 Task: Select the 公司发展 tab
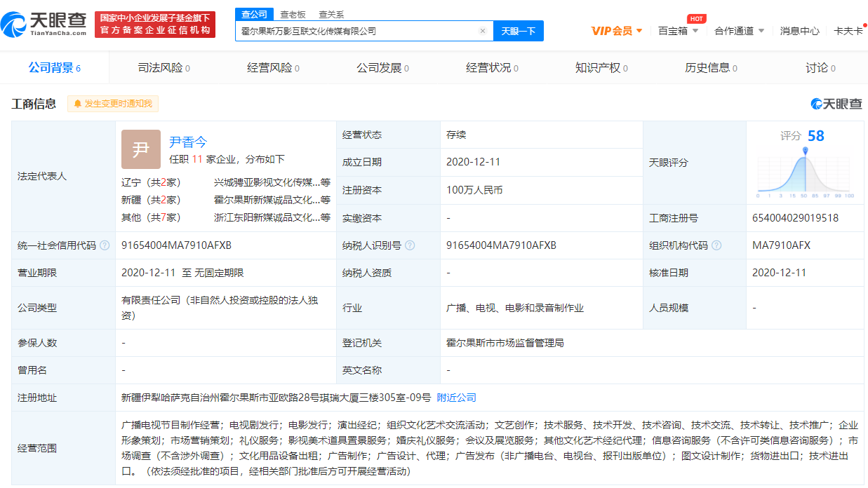pyautogui.click(x=383, y=68)
